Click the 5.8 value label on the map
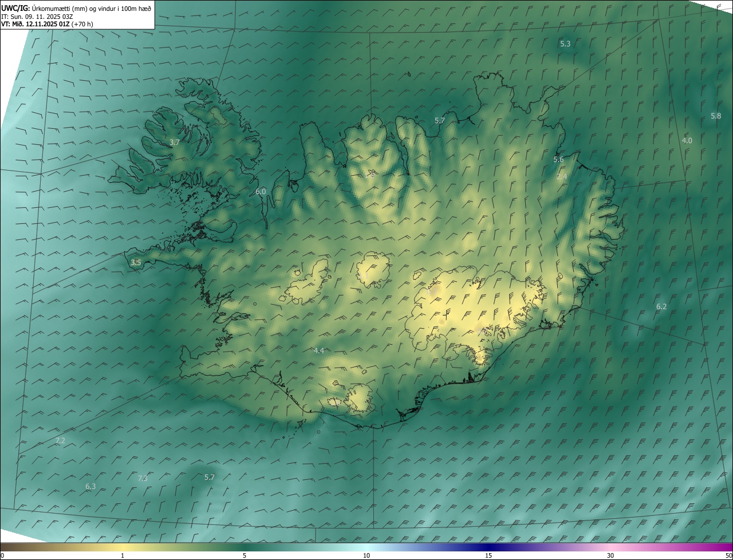 click(x=716, y=116)
